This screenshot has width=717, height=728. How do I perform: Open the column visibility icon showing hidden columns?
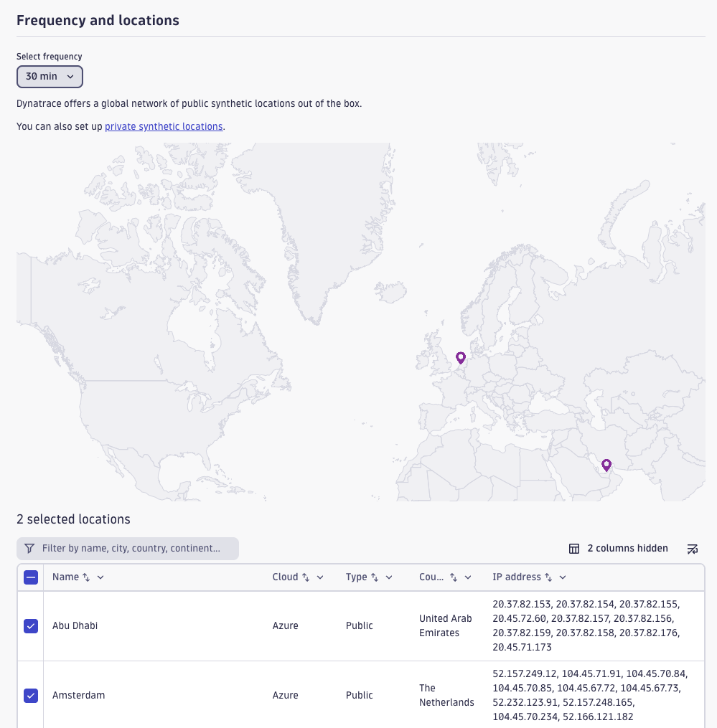click(x=574, y=548)
